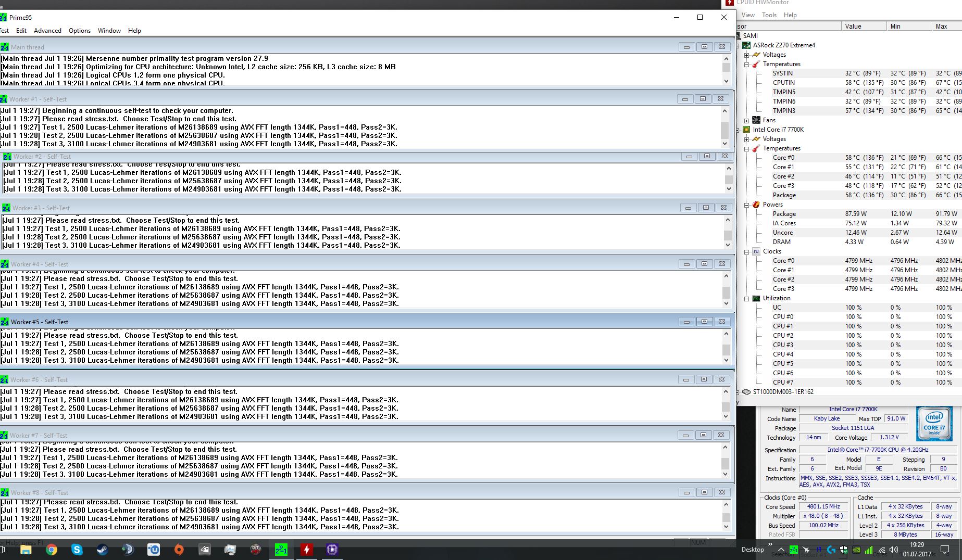The width and height of the screenshot is (962, 560).
Task: Click the Prime95 icon in the system tray
Action: point(793,550)
